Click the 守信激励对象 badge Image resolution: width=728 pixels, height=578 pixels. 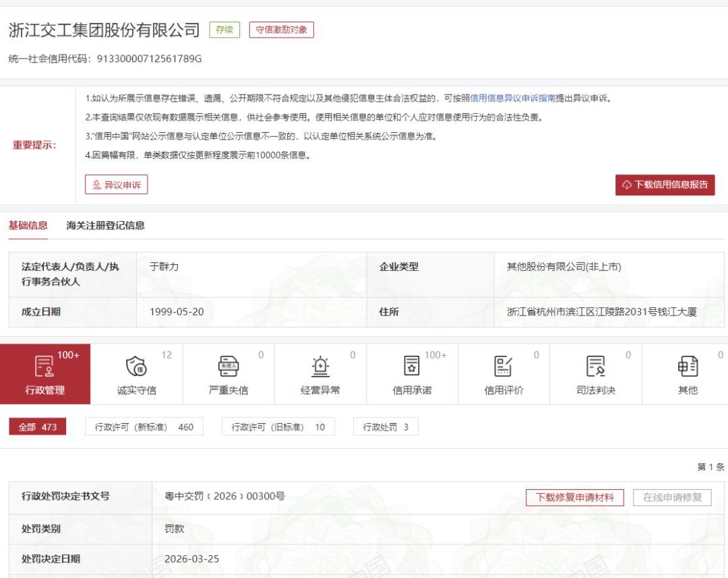281,30
